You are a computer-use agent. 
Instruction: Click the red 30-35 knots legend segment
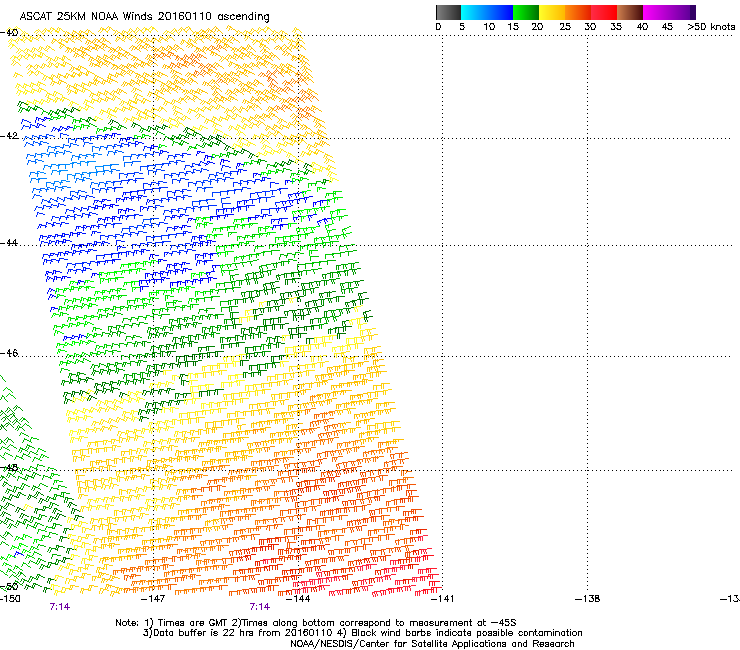(x=604, y=12)
